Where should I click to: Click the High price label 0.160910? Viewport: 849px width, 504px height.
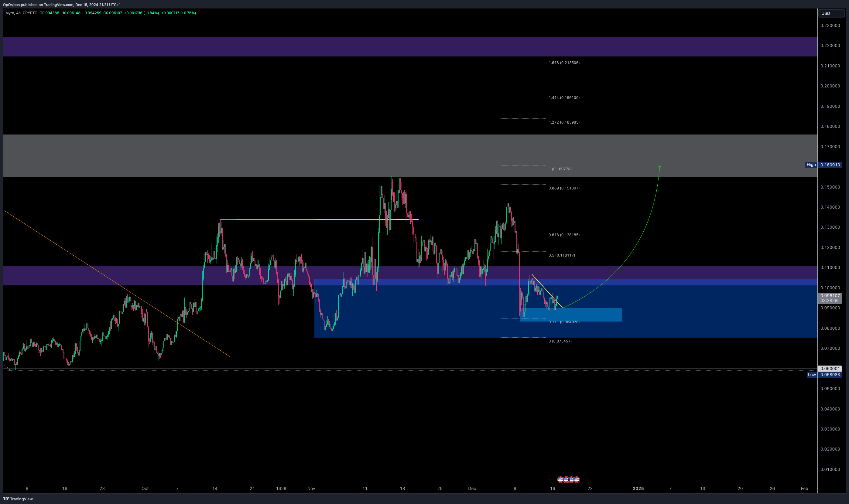[830, 165]
